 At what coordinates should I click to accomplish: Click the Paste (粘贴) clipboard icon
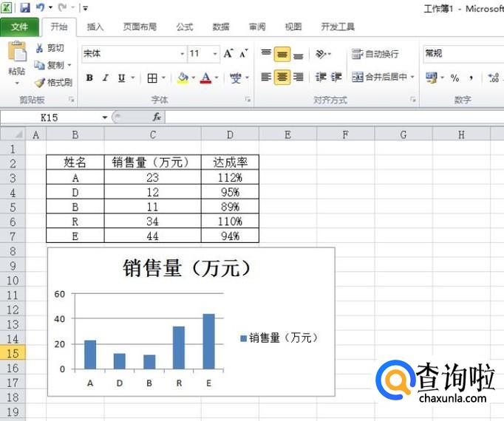click(16, 58)
